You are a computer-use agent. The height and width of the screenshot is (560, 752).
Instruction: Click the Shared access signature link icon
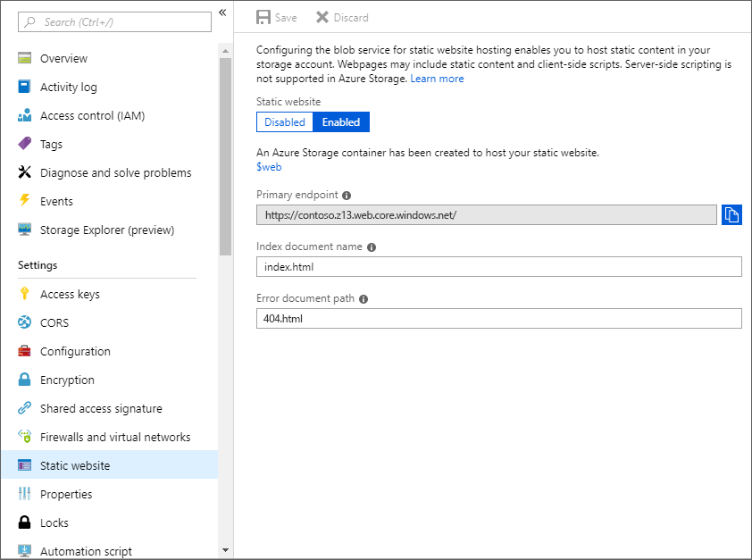point(24,408)
